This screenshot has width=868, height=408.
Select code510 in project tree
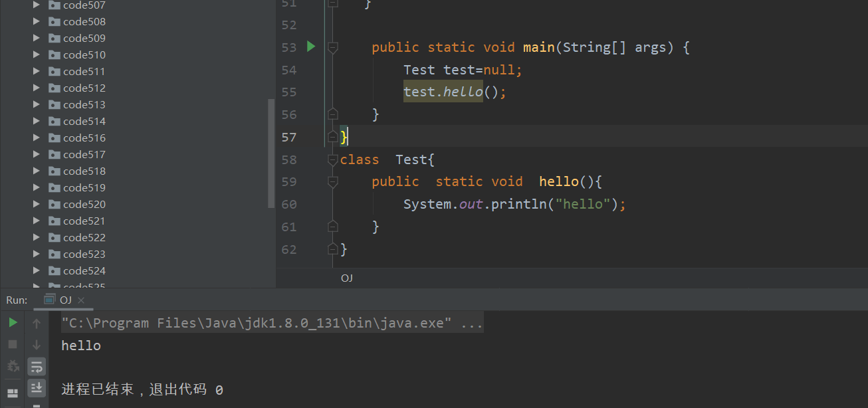[84, 54]
